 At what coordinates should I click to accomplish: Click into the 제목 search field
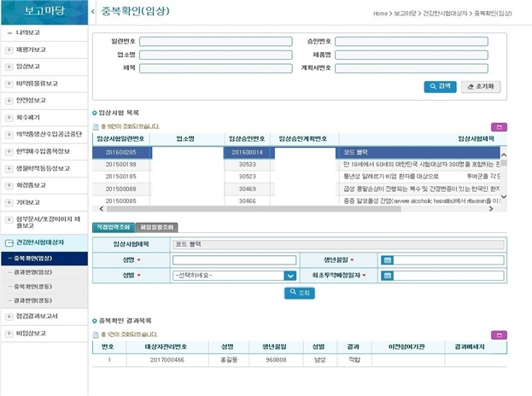(216, 68)
